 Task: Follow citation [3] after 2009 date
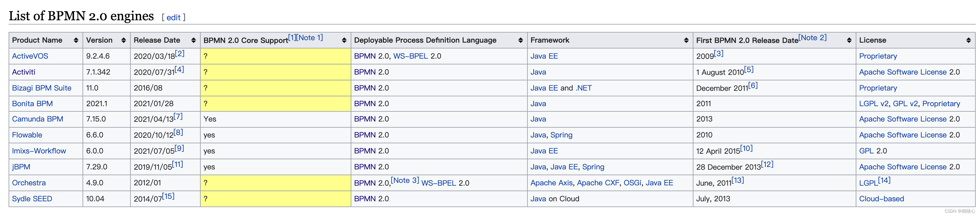[719, 54]
